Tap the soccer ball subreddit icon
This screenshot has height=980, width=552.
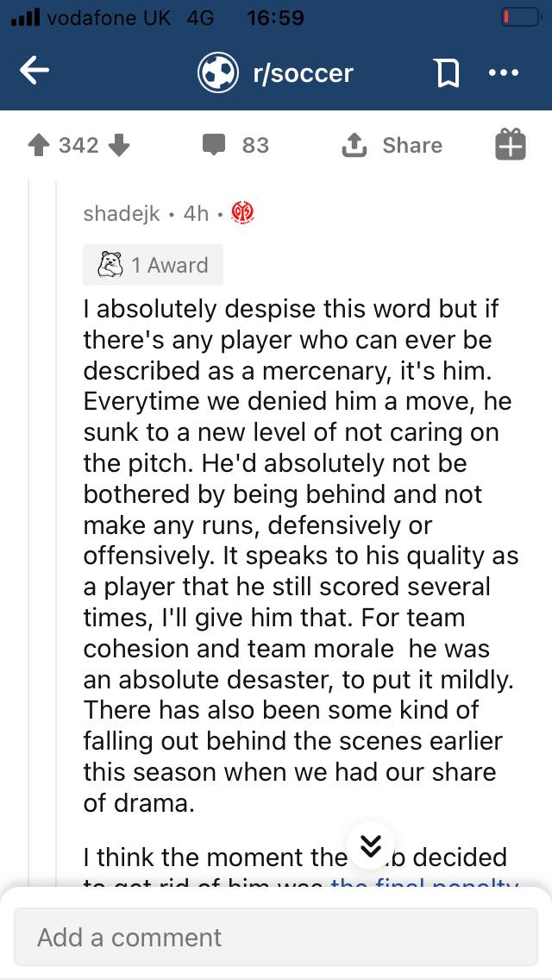217,73
